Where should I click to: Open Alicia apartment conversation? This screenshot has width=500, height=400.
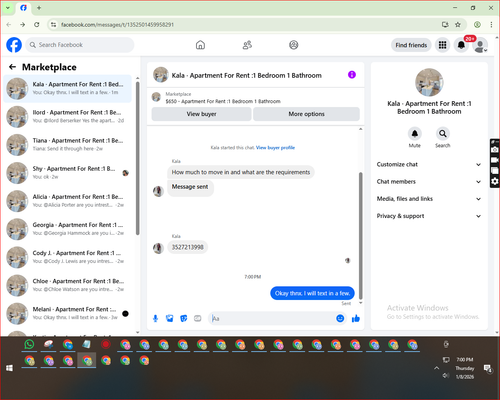coord(68,201)
